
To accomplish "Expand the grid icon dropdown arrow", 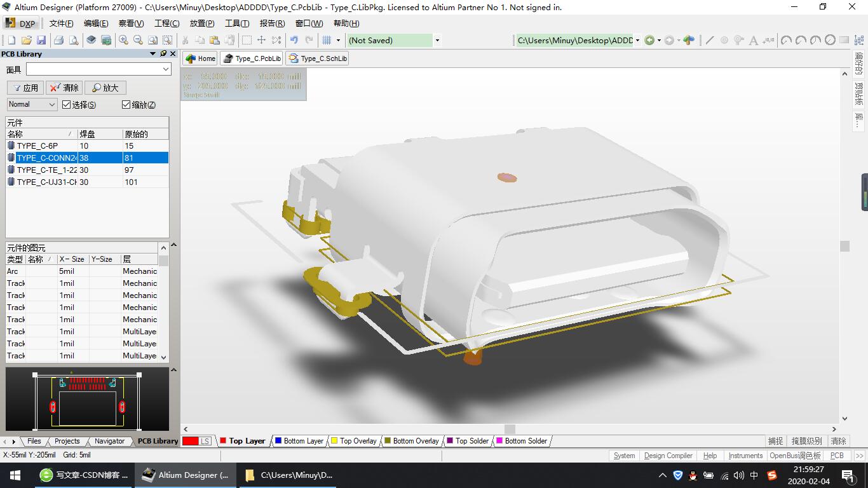I will coord(338,40).
